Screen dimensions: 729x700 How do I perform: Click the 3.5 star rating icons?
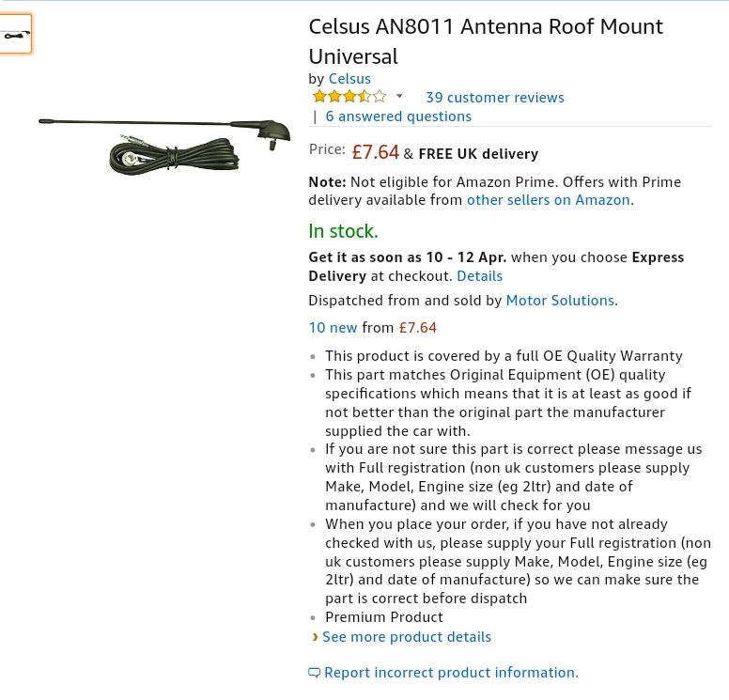click(349, 96)
